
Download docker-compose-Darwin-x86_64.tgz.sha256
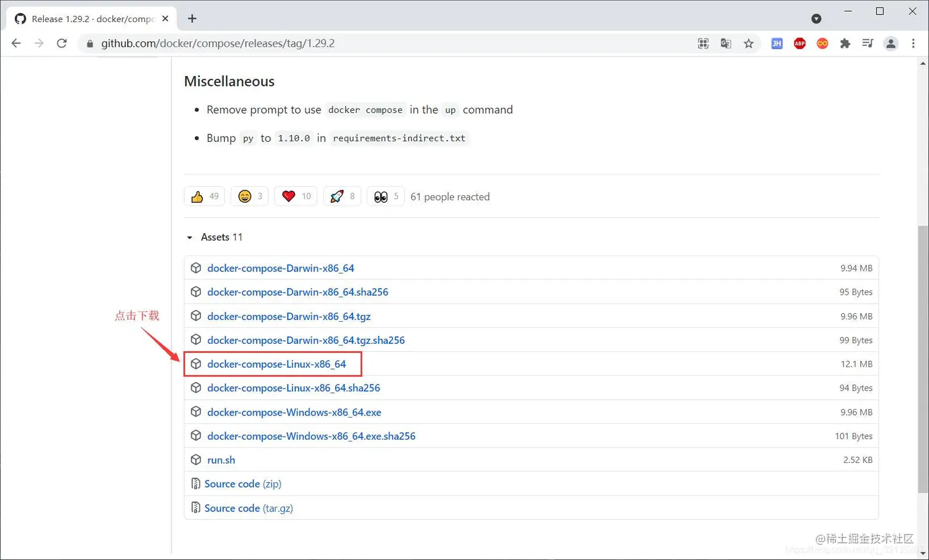[x=306, y=340]
